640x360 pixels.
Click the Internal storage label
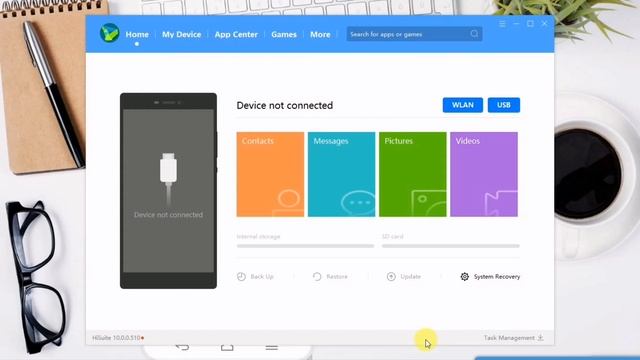[258, 237]
